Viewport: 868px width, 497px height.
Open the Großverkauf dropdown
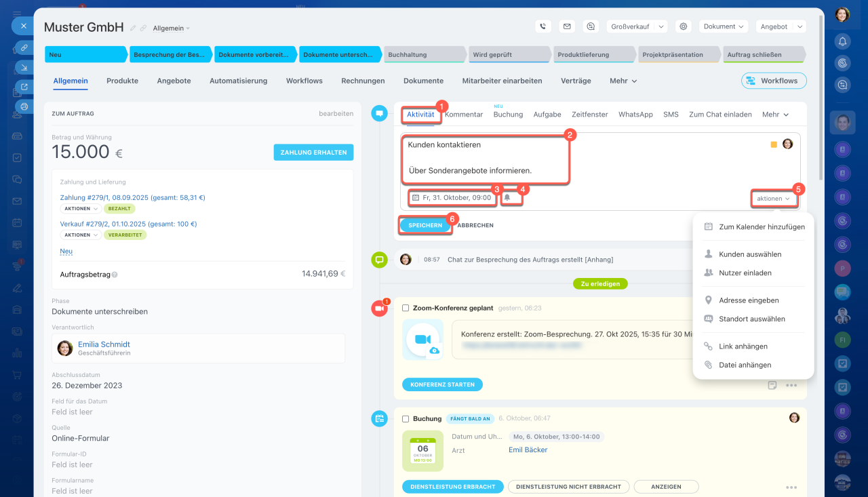pos(637,26)
